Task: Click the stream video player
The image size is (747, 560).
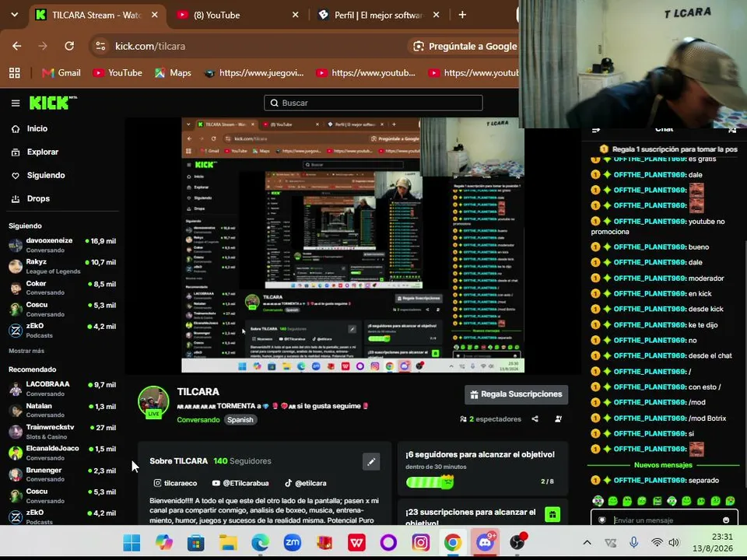Action: 353,245
